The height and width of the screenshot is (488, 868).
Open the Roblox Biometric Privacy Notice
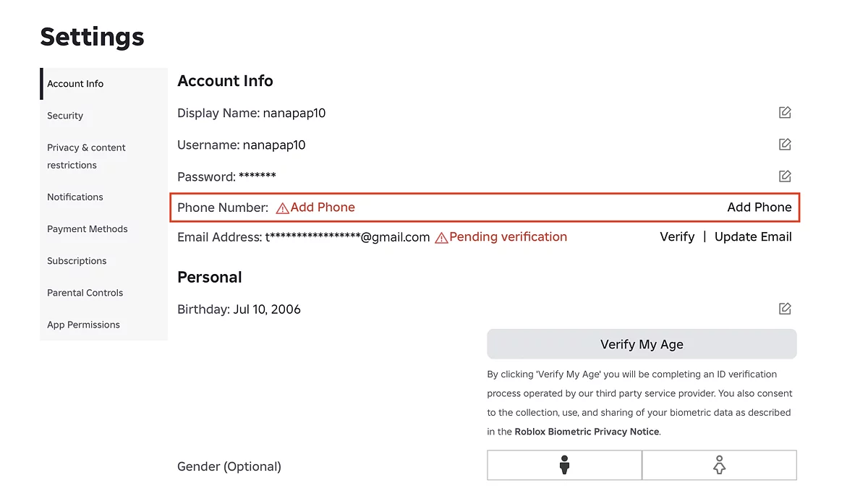(587, 432)
